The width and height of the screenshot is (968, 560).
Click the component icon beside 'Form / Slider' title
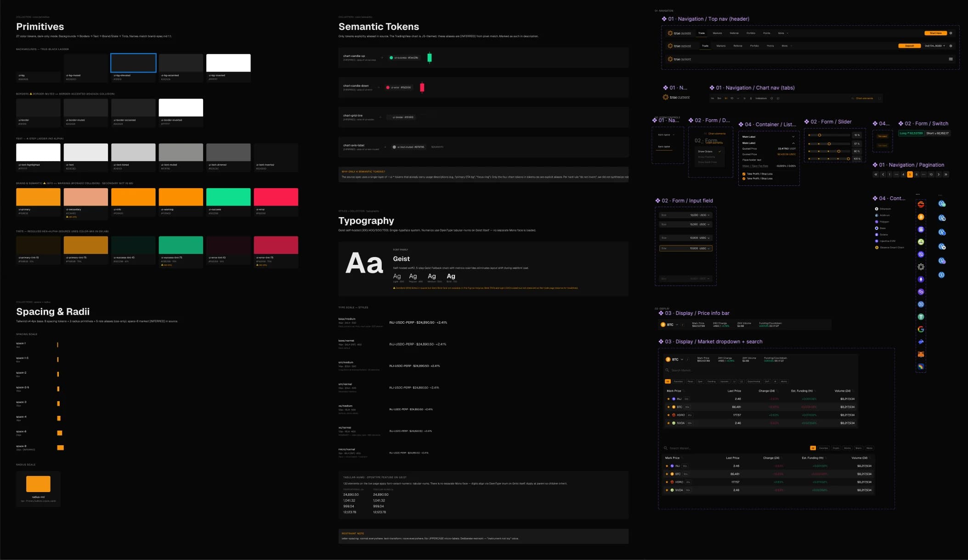pos(806,122)
